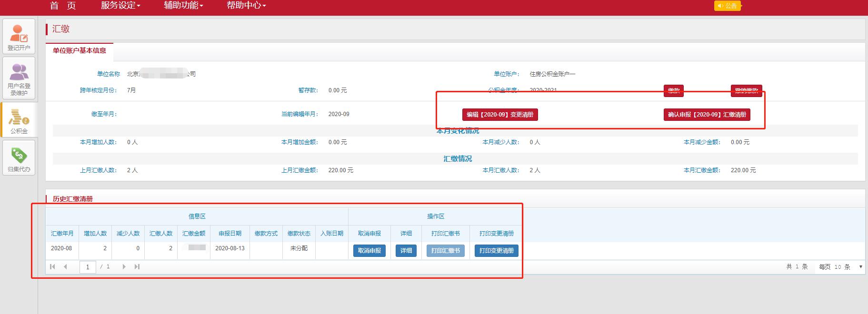Image resolution: width=868 pixels, height=314 pixels.
Task: Click the 申报日期 column header
Action: [x=230, y=234]
